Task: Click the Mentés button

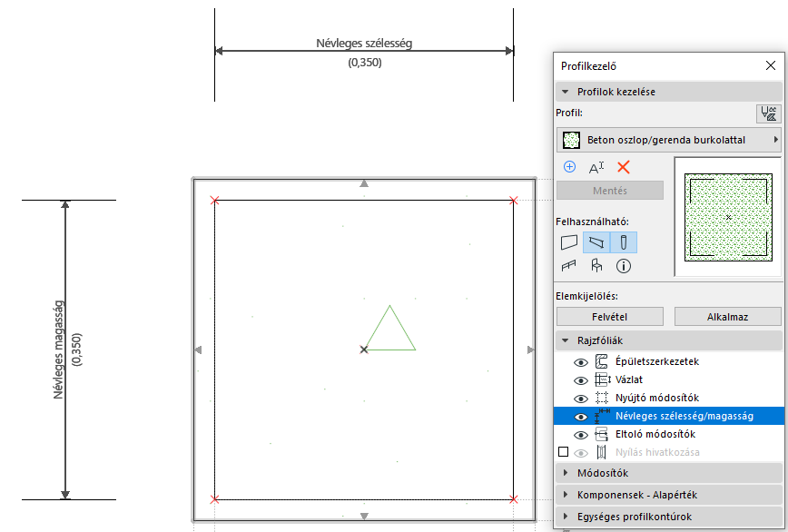Action: [610, 191]
